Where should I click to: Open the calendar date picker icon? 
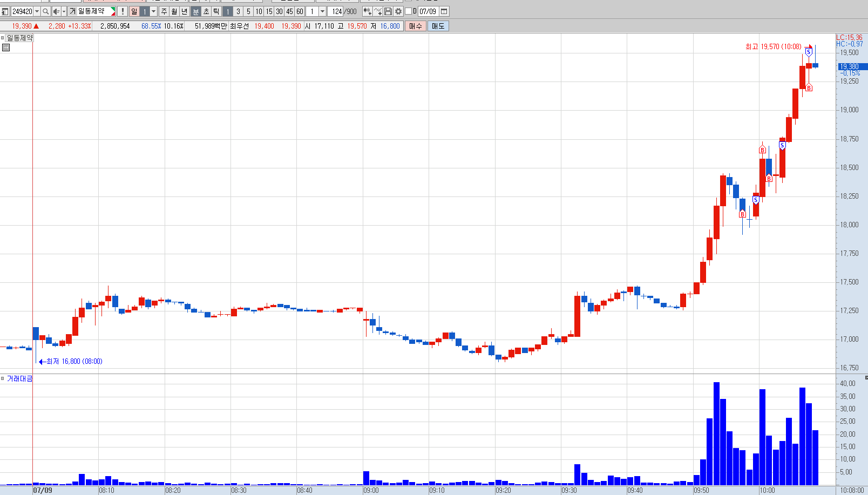coord(444,11)
